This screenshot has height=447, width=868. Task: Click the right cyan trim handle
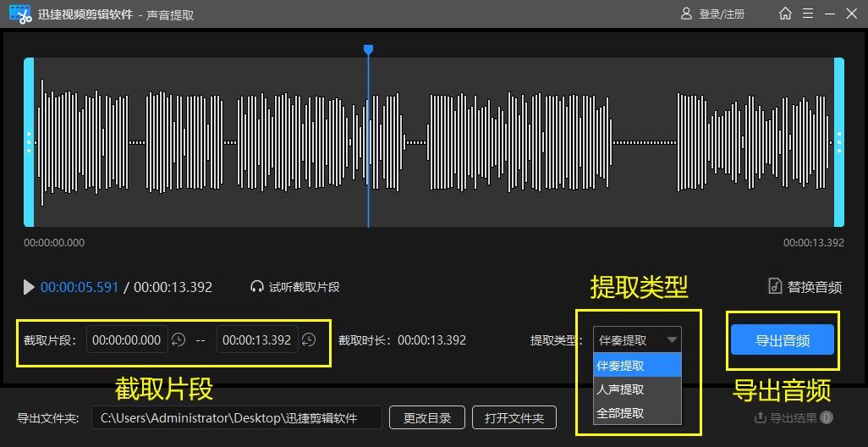(839, 142)
